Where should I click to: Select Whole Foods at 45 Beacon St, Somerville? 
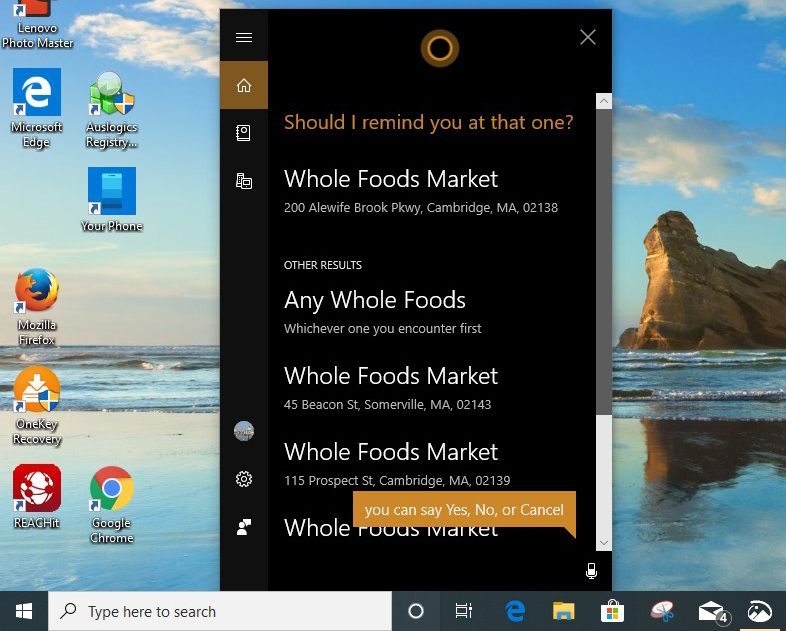391,388
